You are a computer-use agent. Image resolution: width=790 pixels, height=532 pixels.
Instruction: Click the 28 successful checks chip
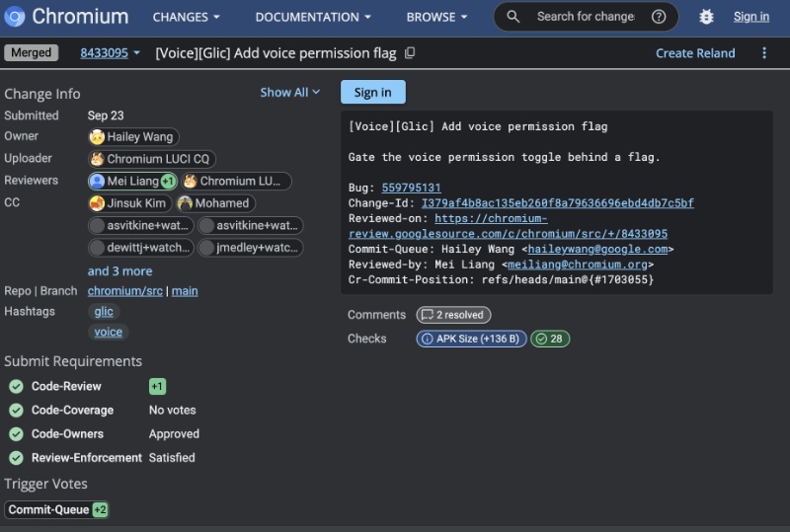(550, 339)
